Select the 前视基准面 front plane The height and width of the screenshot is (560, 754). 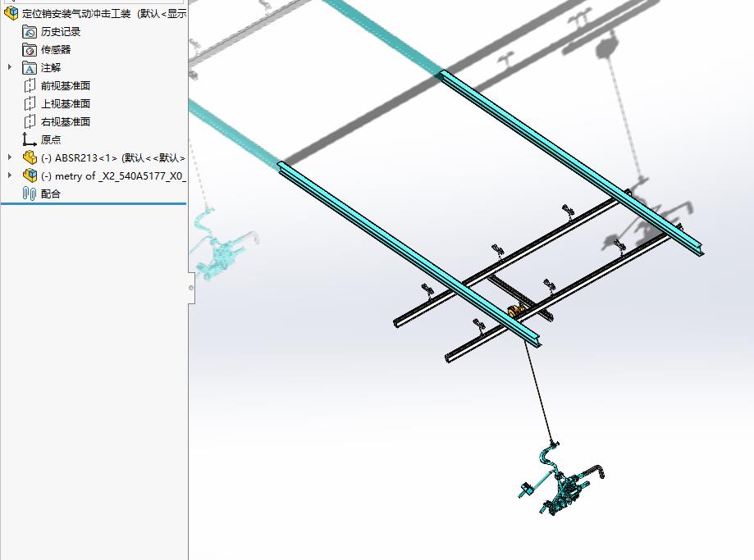[66, 85]
